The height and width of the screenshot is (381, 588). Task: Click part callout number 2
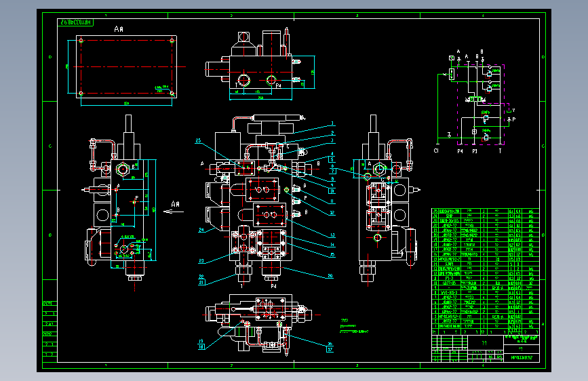332,133
